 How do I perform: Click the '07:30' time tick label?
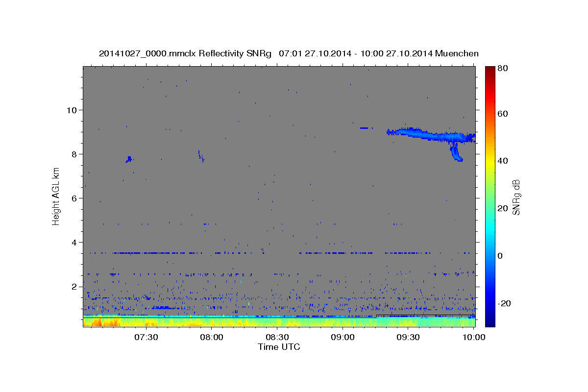point(146,337)
